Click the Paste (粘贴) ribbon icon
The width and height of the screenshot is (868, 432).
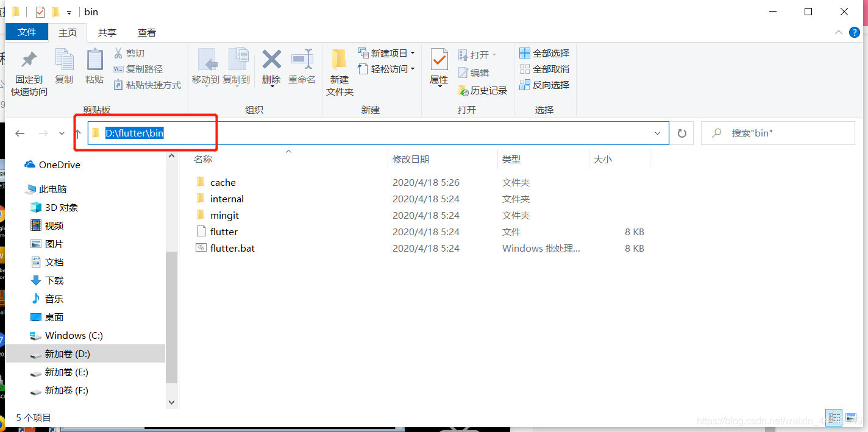point(94,60)
